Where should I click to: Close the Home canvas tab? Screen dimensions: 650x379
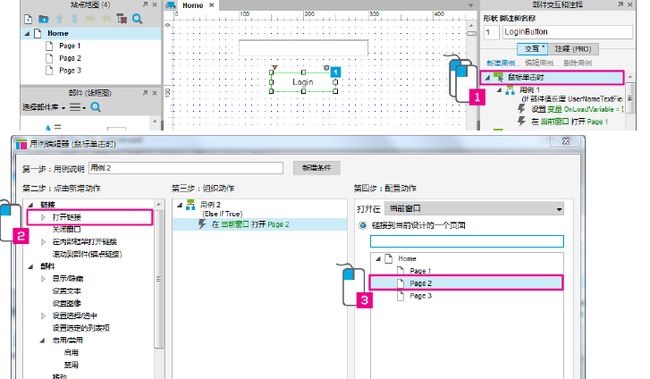(211, 5)
